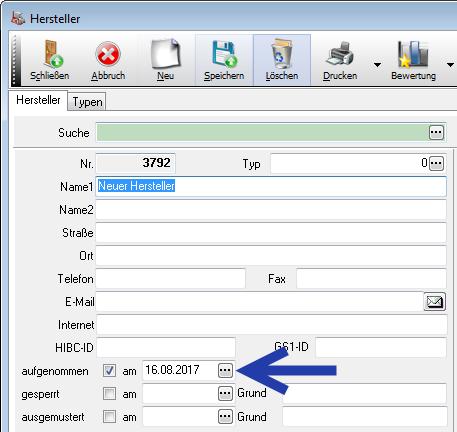Click the Abbruch red cross icon
Image resolution: width=457 pixels, height=432 pixels.
point(108,54)
